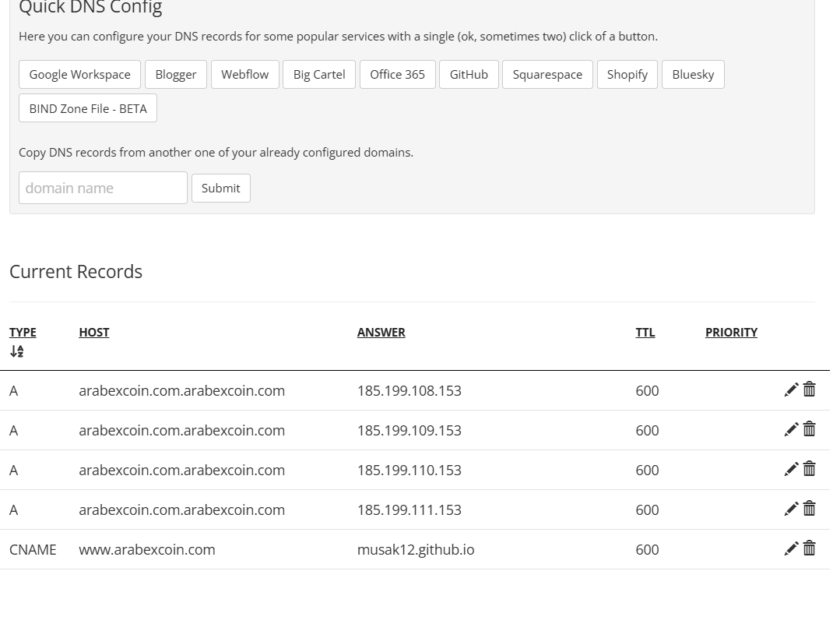This screenshot has width=840, height=631.
Task: Delete the A record for 185.199.108.153
Action: click(810, 390)
